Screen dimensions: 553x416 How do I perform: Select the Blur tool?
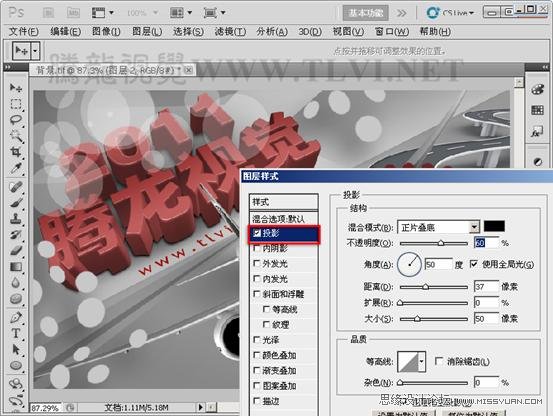(16, 283)
